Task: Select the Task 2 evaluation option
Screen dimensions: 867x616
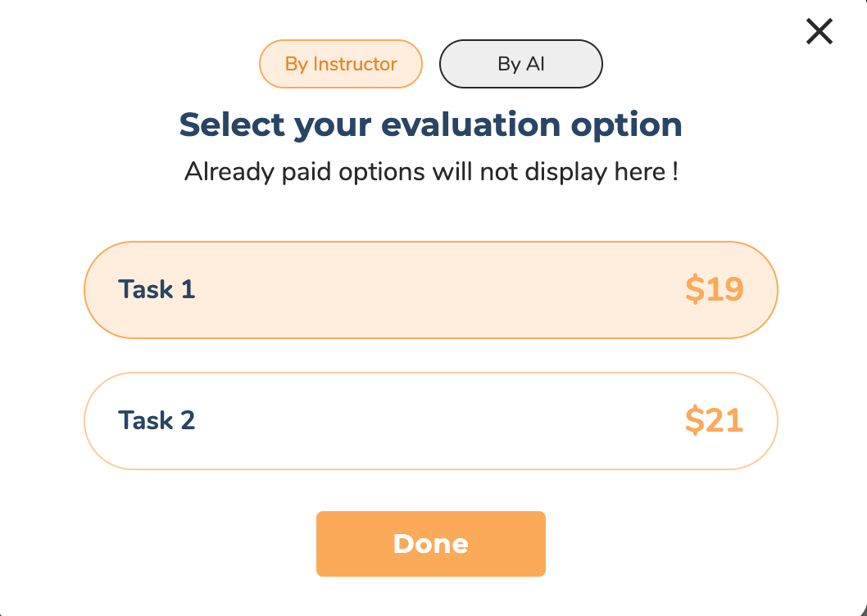Action: pyautogui.click(x=430, y=421)
